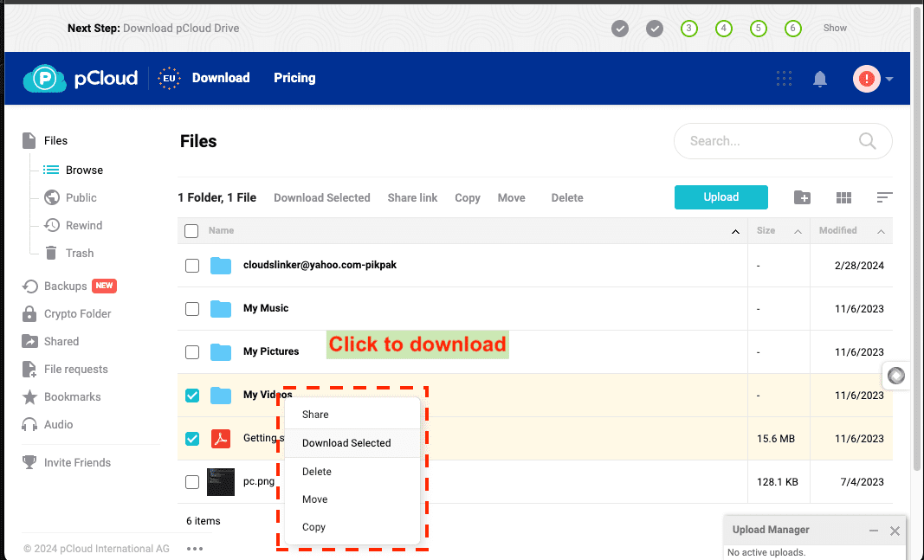Click the My Music folder icon

[221, 308]
